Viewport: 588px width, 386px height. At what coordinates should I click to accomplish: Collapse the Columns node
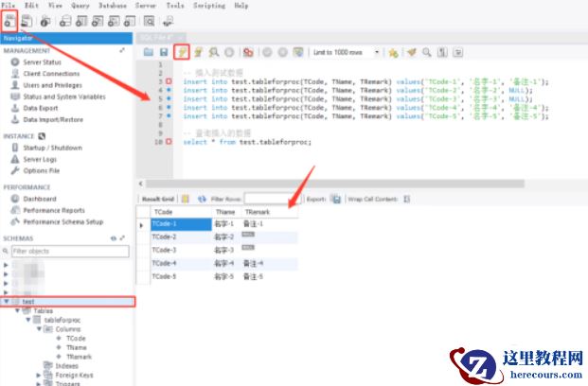(x=39, y=328)
